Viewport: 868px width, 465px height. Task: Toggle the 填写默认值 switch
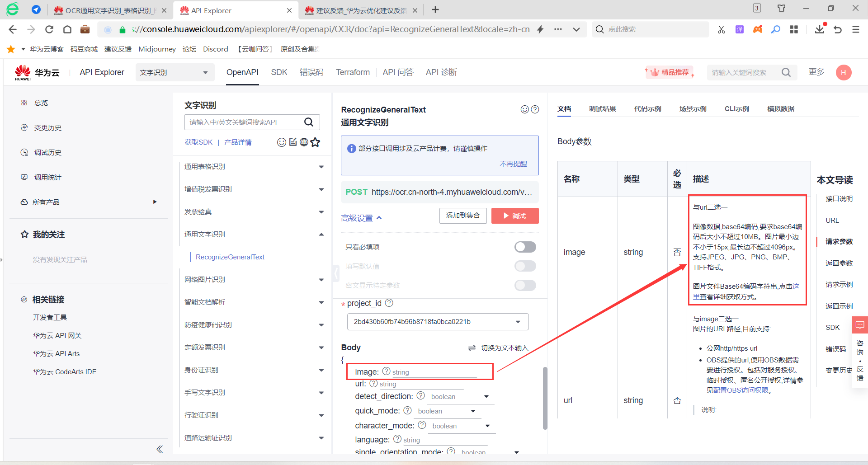point(525,266)
